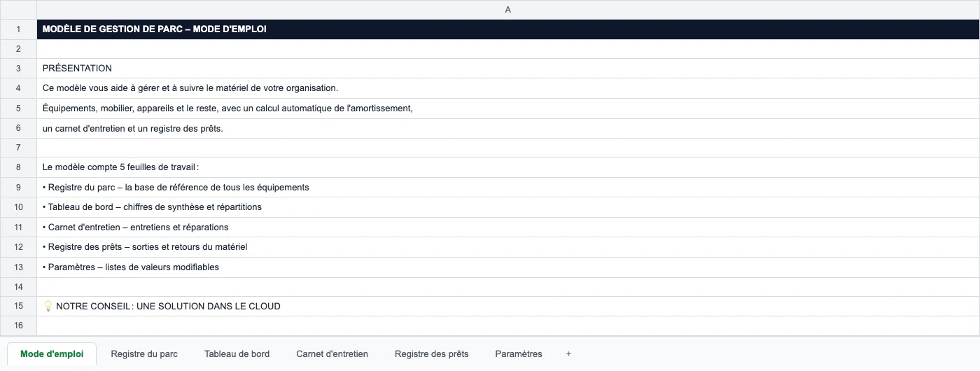
Task: Select cell 'Le modèle compte 5 feuilles'
Action: click(x=507, y=167)
